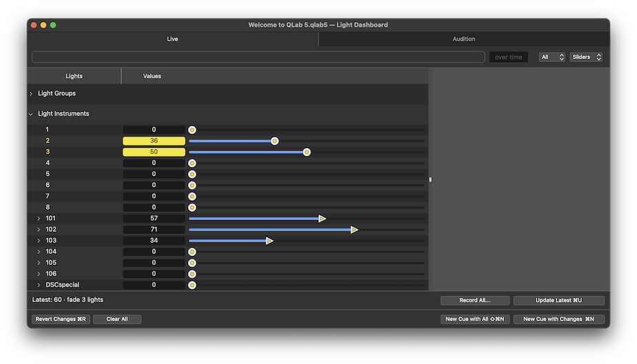The width and height of the screenshot is (637, 364).
Task: Click the slider knob for light 1
Action: click(192, 130)
